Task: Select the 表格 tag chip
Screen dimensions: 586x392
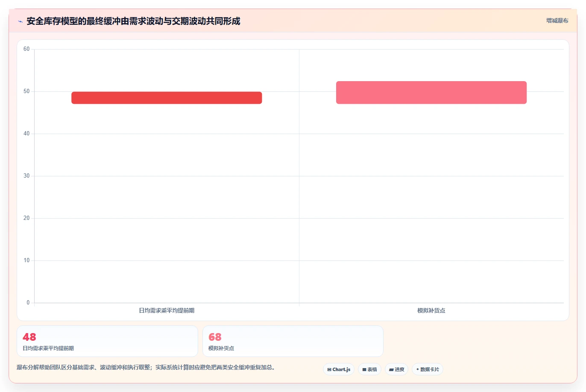Action: click(x=369, y=369)
